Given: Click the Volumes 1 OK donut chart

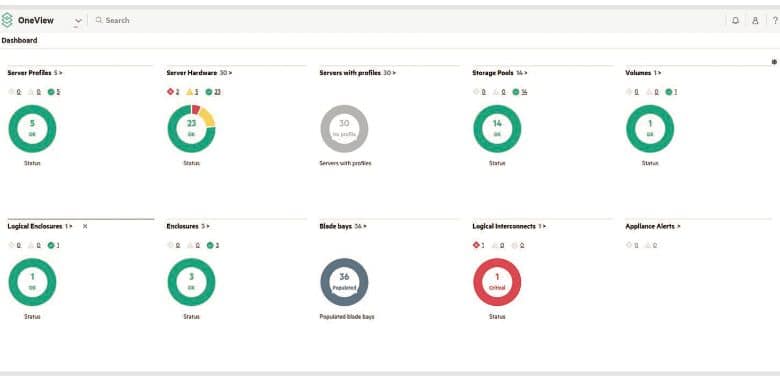Looking at the screenshot, I should (650, 128).
